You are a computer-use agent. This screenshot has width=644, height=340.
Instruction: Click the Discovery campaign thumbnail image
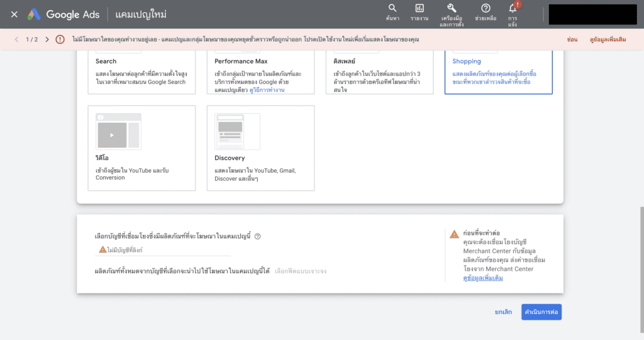click(237, 132)
